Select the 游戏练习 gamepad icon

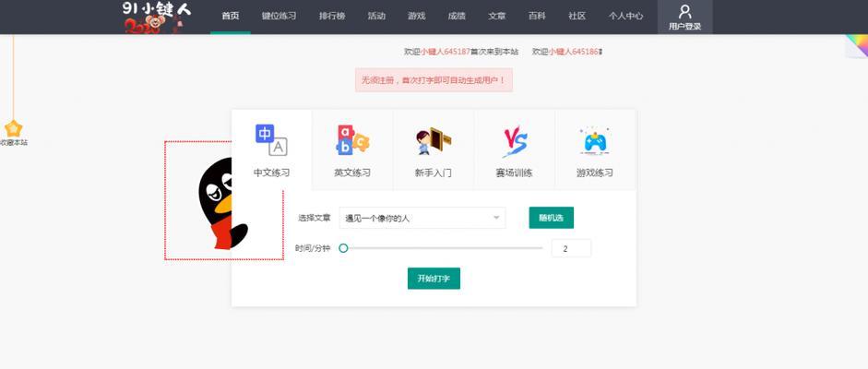[x=595, y=140]
